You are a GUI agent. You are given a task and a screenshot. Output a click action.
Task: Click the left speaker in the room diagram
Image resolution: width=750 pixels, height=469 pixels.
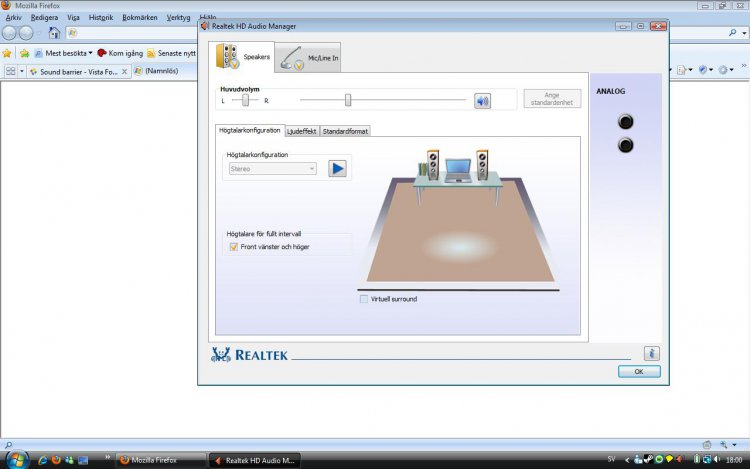click(x=433, y=164)
